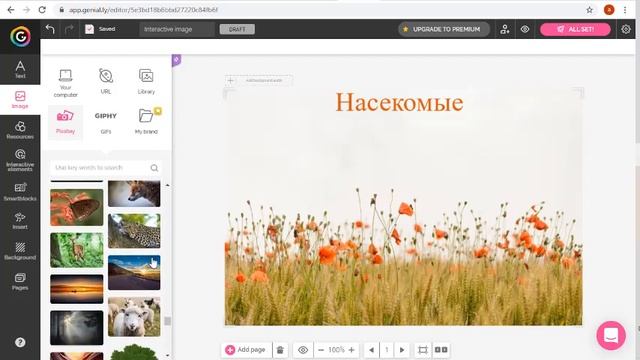Click the page number 1 field
This screenshot has width=640, height=360.
[387, 350]
